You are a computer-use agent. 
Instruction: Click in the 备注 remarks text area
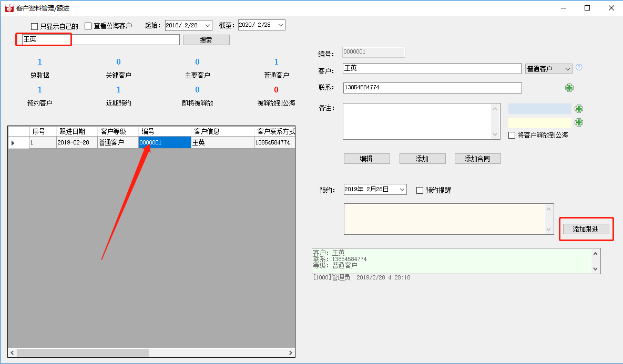pyautogui.click(x=417, y=121)
